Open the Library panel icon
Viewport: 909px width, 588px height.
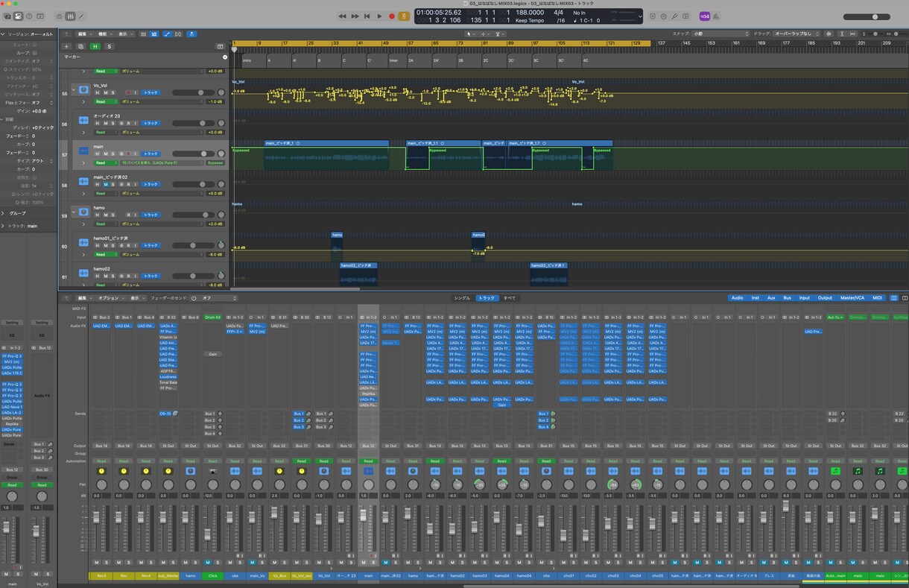[7, 16]
